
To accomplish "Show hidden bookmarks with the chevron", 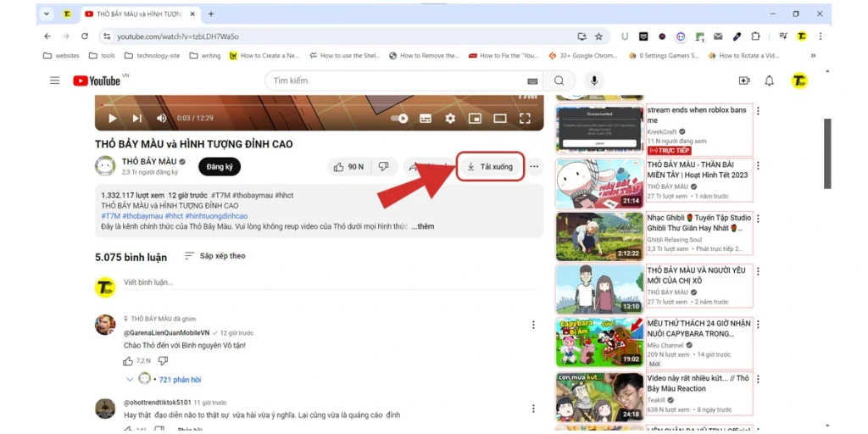I will click(x=813, y=55).
